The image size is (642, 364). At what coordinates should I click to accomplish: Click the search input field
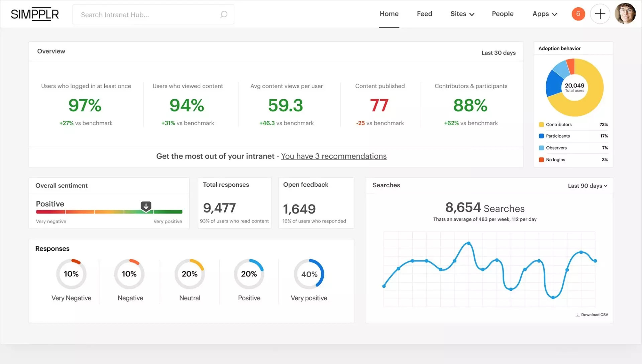(153, 14)
